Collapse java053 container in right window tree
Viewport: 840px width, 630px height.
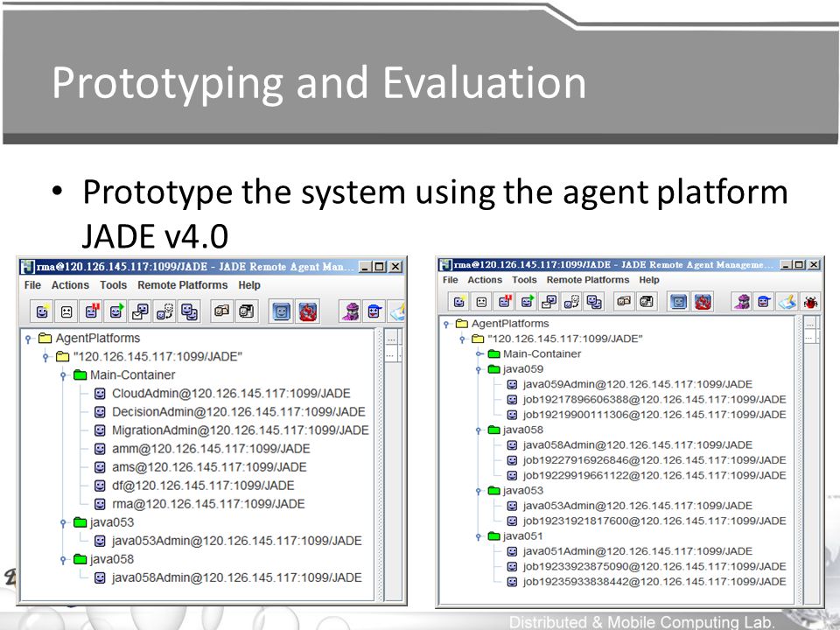pyautogui.click(x=479, y=491)
